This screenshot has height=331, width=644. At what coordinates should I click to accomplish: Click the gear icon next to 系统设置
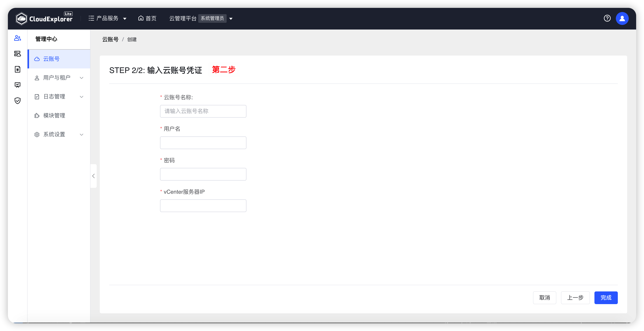point(37,134)
